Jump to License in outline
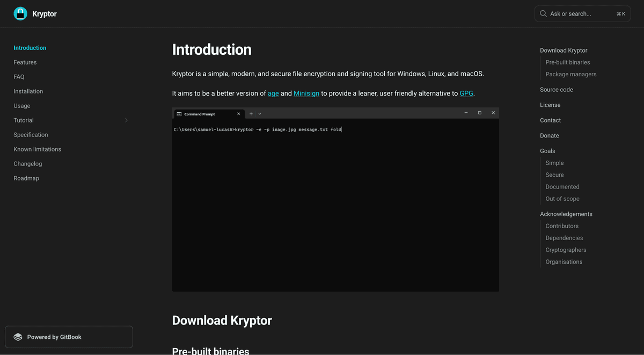The height and width of the screenshot is (355, 644). click(550, 105)
